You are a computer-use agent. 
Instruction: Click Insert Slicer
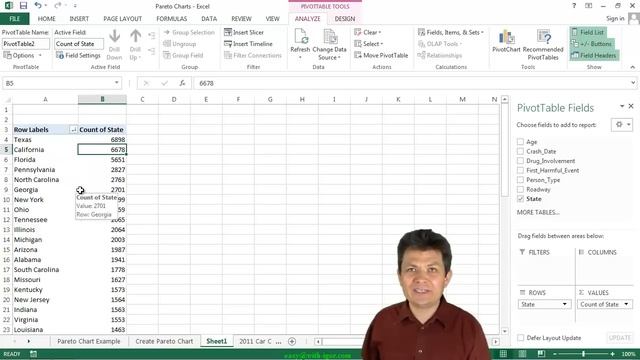pos(244,32)
